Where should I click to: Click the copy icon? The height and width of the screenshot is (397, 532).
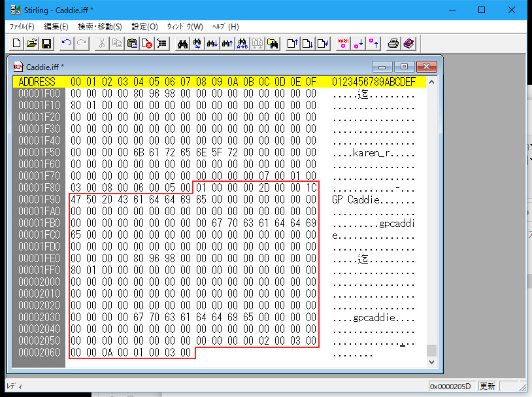click(117, 43)
